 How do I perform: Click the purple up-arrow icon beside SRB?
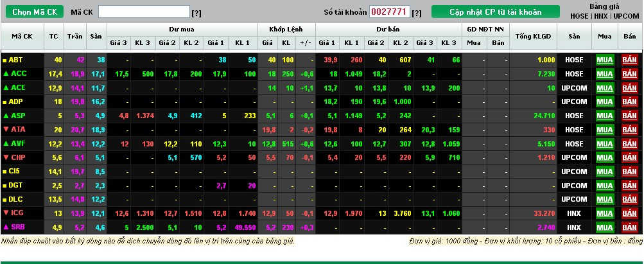pyautogui.click(x=6, y=227)
